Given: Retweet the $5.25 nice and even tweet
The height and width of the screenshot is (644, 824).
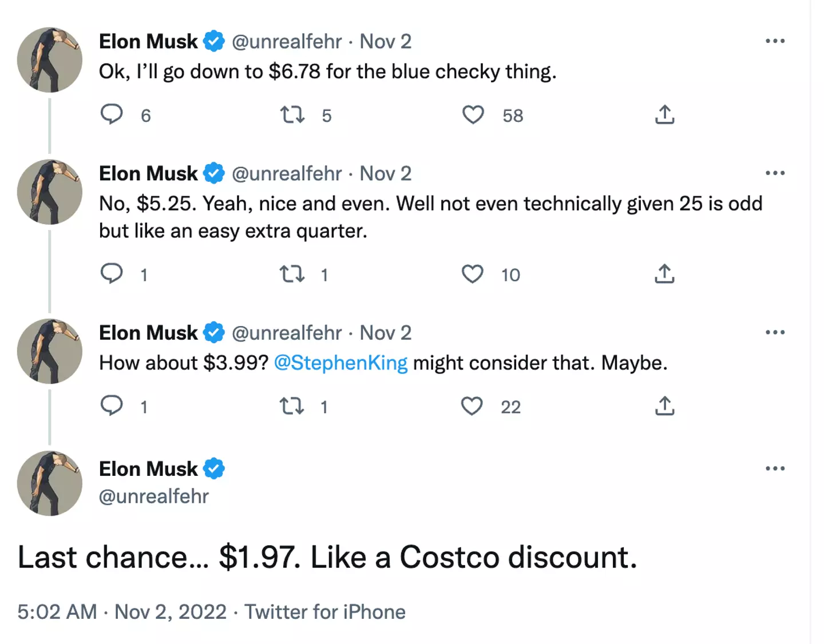Looking at the screenshot, I should click(x=292, y=275).
